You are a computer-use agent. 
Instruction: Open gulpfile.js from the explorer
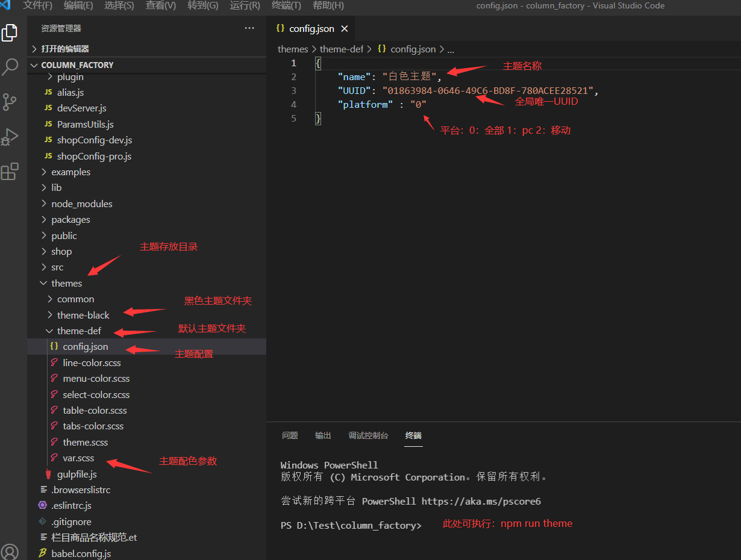coord(77,474)
